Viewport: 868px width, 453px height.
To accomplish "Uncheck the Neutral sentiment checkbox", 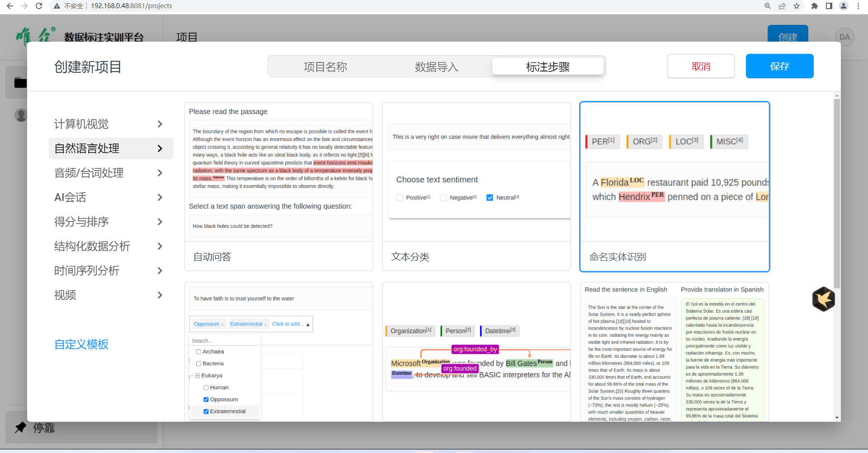I will (x=490, y=198).
